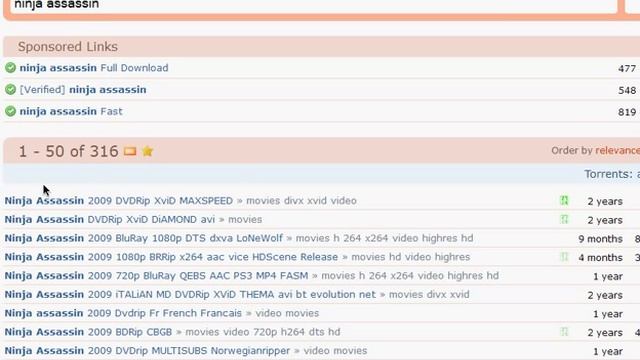The height and width of the screenshot is (360, 640).
Task: Open Ninja Assassin DVDRip XviD DiAMOND avi torrent
Action: (110, 220)
